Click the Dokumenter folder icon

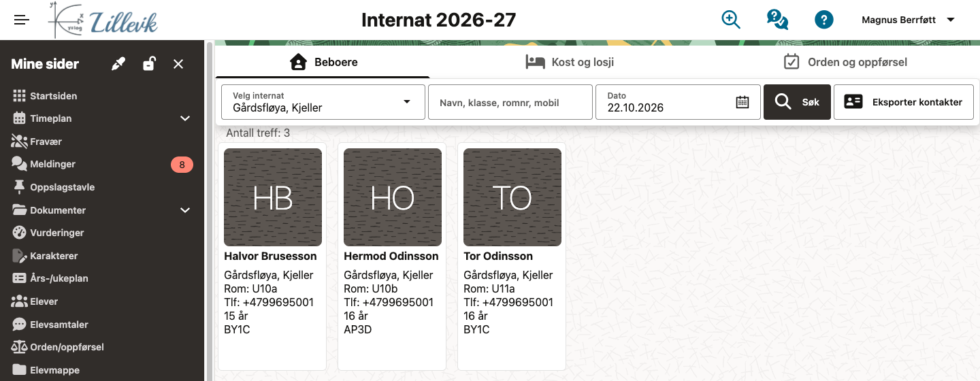click(x=19, y=210)
